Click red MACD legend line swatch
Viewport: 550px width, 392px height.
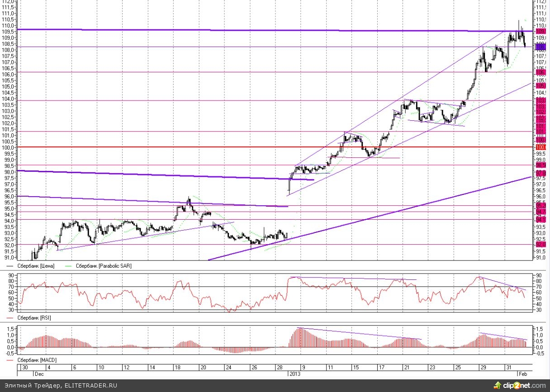(11, 360)
